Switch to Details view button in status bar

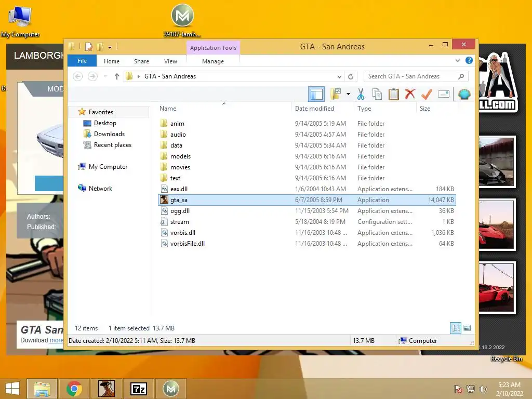pyautogui.click(x=455, y=328)
